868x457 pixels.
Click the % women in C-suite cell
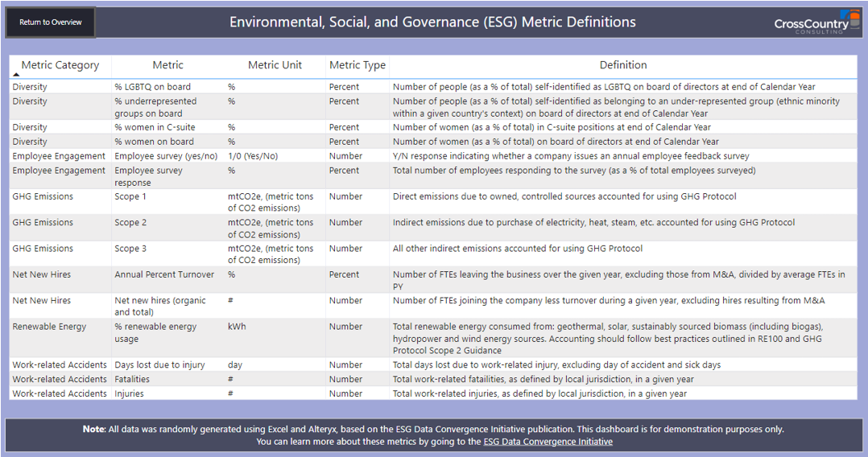pyautogui.click(x=155, y=127)
